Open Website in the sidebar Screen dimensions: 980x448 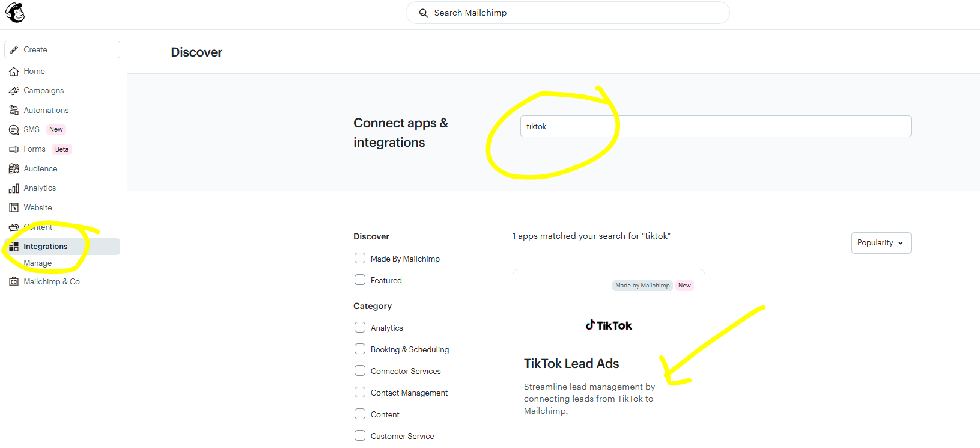tap(38, 208)
